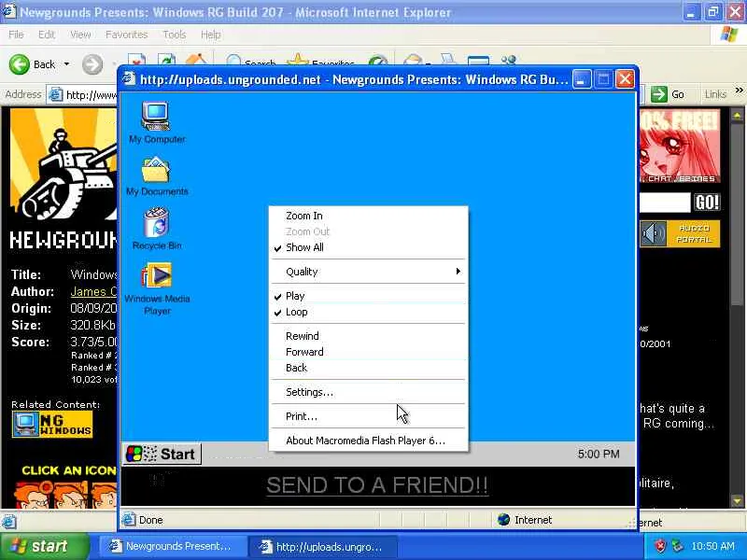Open the Edit menu in Internet Explorer

(46, 35)
